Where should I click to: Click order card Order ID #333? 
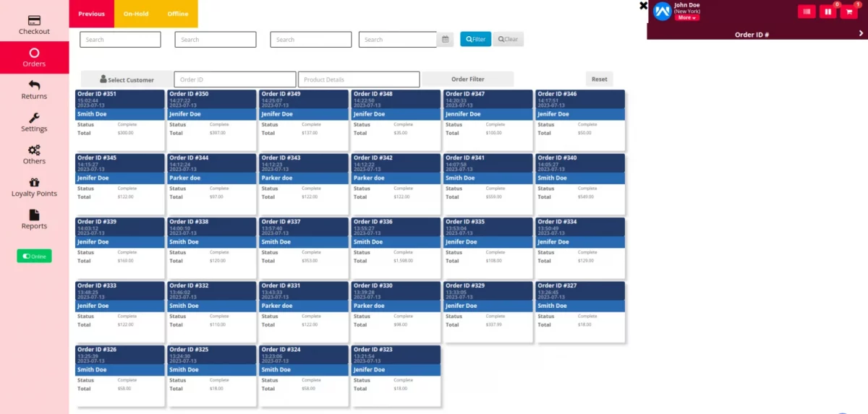(120, 311)
